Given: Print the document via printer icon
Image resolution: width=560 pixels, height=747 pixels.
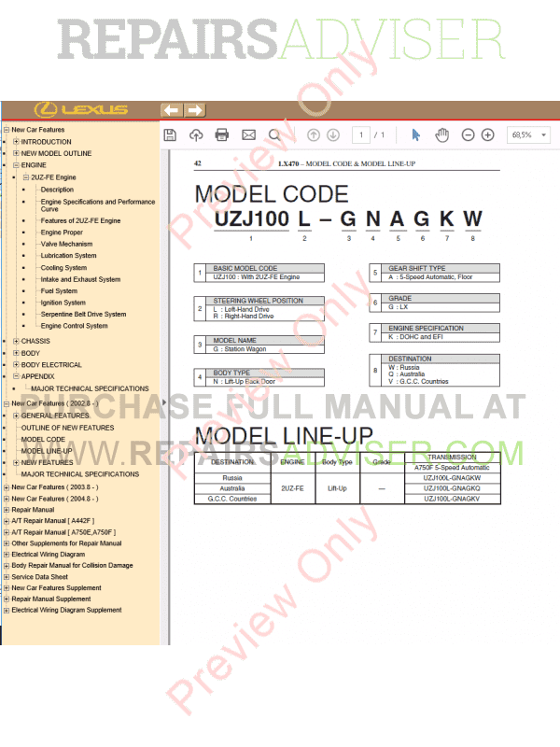Looking at the screenshot, I should coord(222,134).
